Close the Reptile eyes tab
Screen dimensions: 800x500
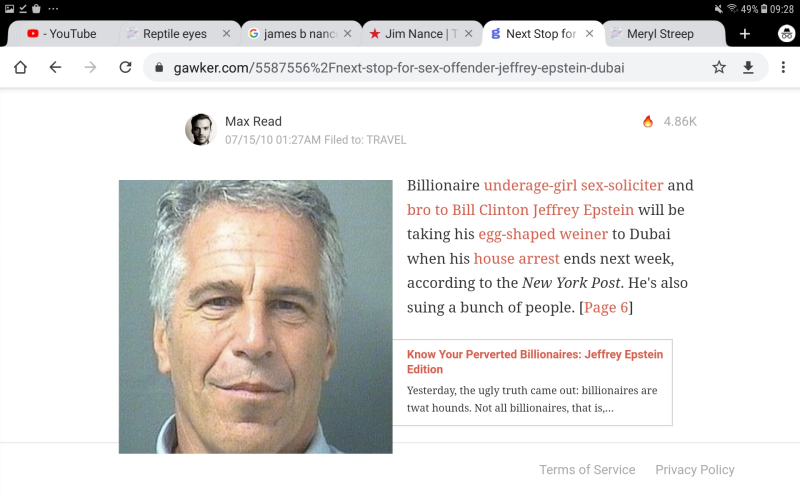point(227,34)
